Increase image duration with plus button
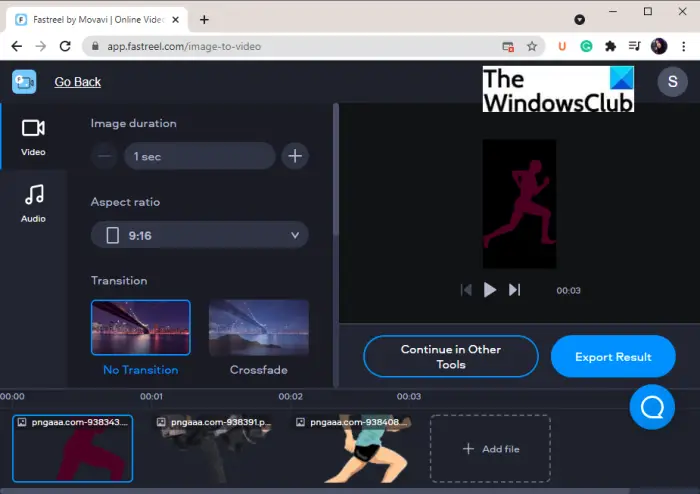 pos(295,156)
